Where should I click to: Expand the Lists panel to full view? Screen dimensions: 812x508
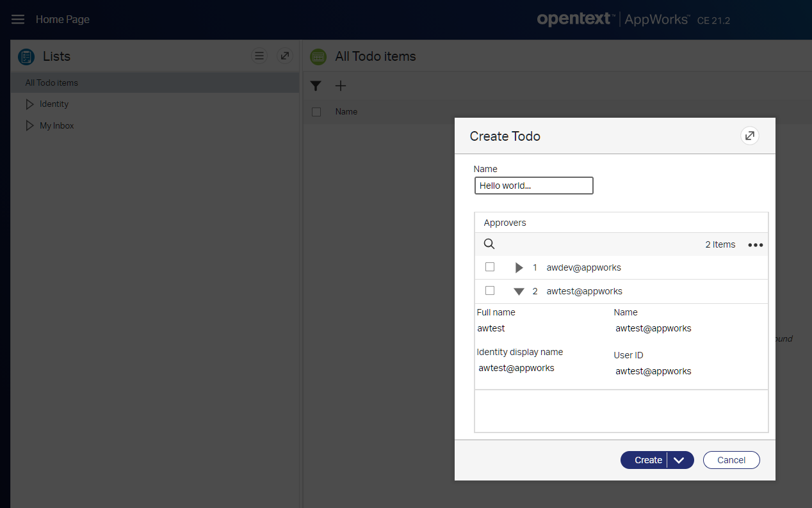(285, 56)
